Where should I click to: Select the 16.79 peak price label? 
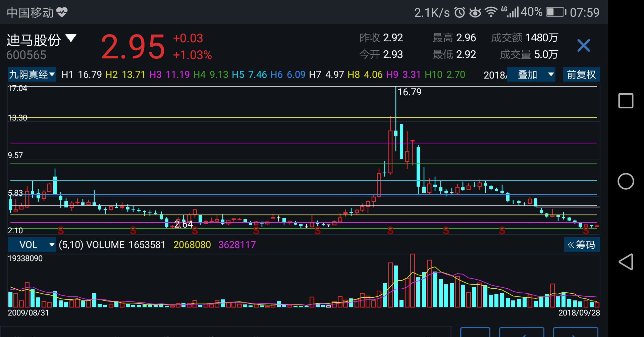point(410,92)
